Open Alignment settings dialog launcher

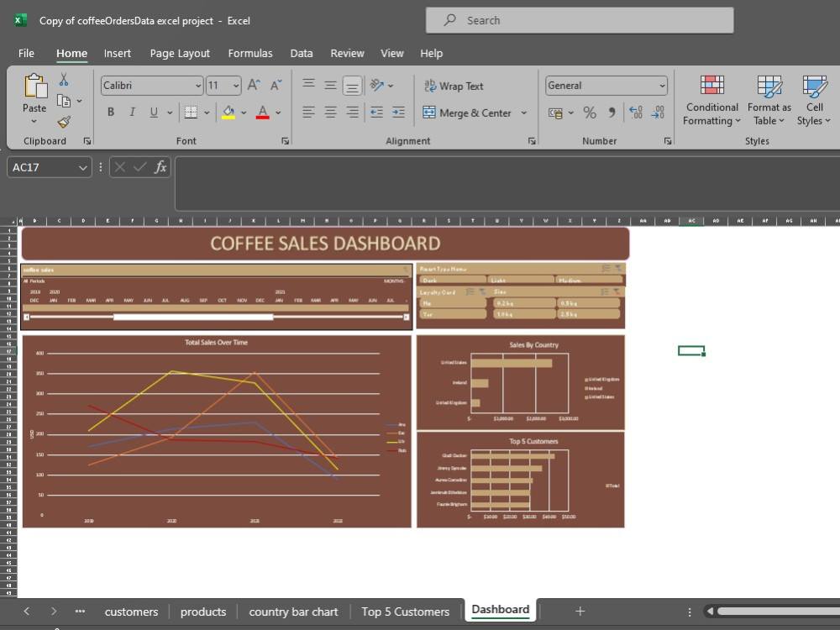tap(532, 141)
